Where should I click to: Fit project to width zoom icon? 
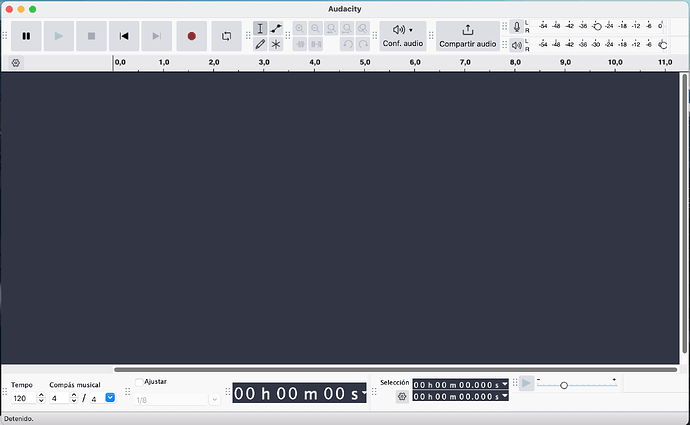click(347, 29)
